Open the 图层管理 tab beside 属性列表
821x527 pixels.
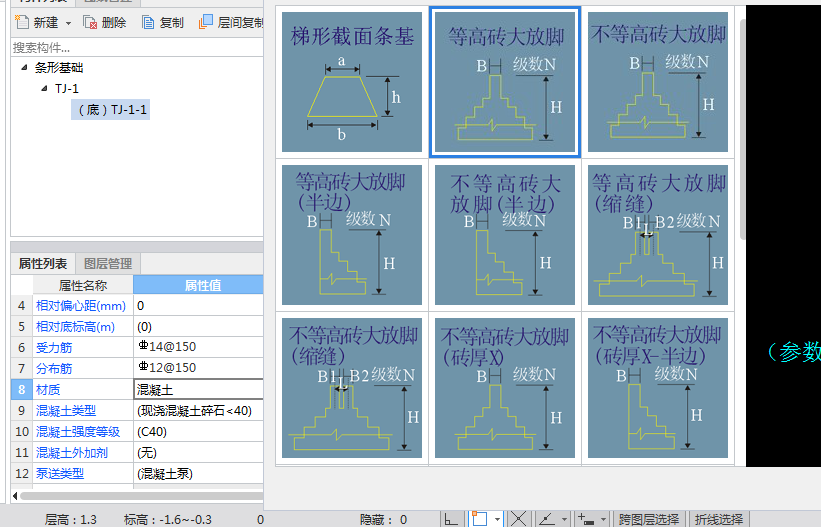[x=108, y=263]
